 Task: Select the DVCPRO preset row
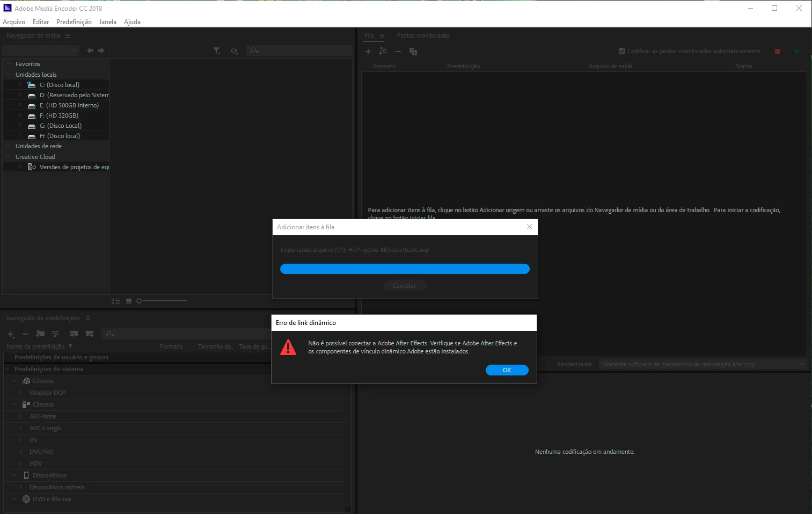(174, 452)
